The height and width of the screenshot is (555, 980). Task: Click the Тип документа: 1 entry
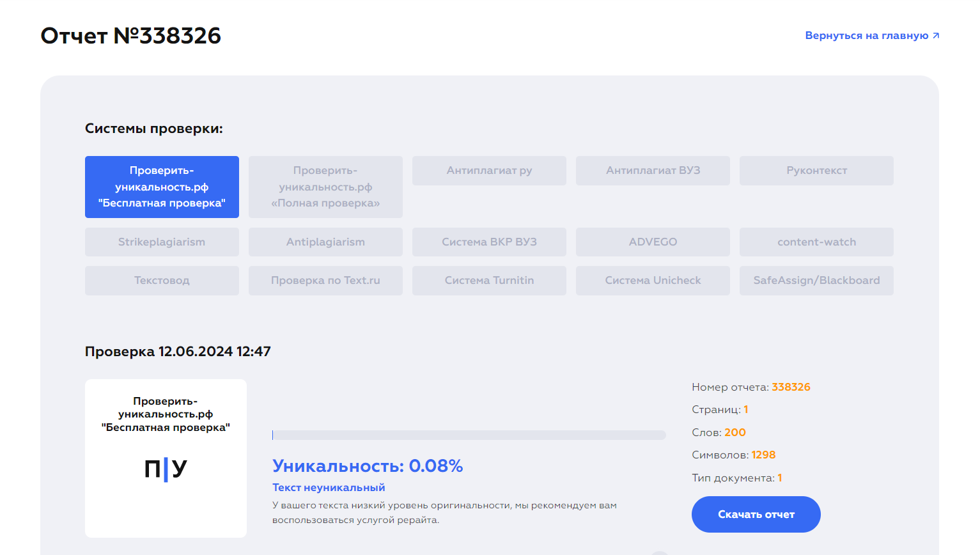click(x=736, y=478)
